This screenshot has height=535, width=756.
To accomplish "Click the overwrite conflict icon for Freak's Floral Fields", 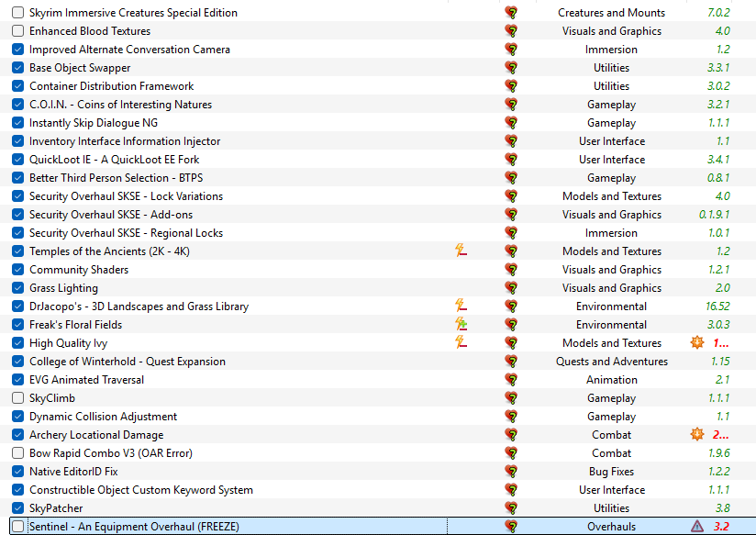I will (461, 324).
